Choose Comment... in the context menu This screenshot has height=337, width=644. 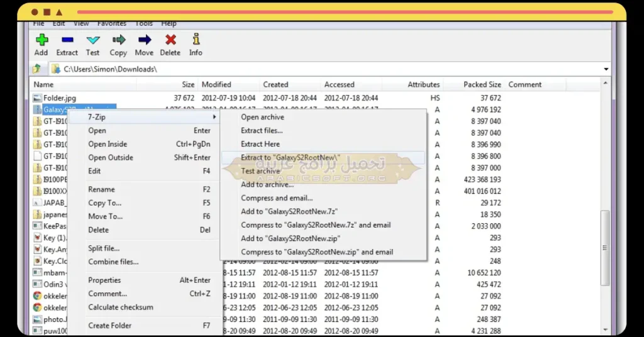144,294
